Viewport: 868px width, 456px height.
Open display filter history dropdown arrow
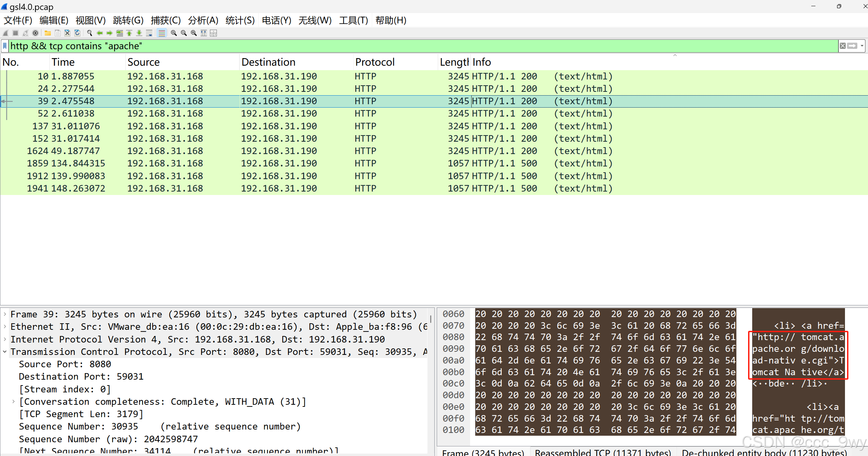(x=862, y=46)
